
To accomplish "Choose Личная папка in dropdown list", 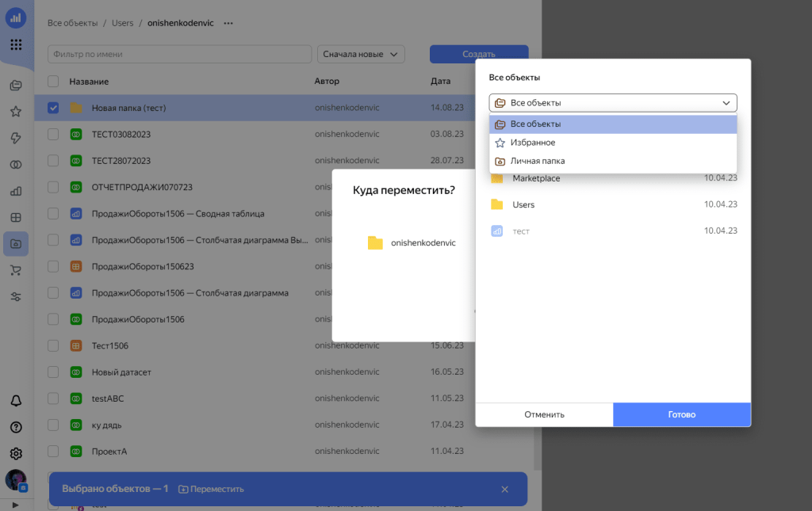I will click(x=537, y=161).
